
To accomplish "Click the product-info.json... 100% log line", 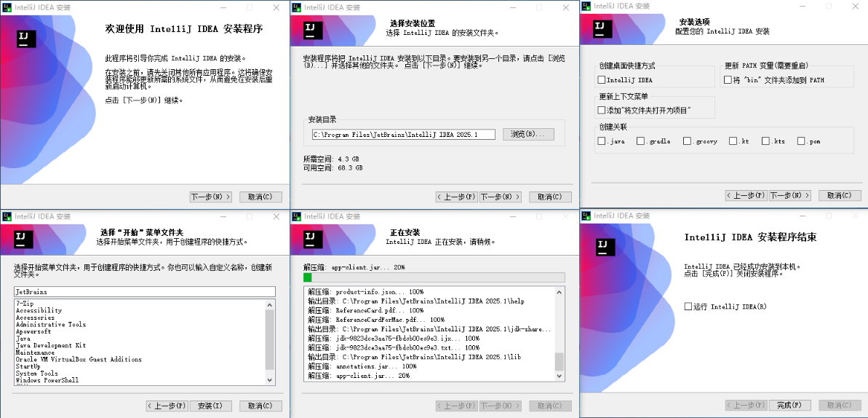I will (x=366, y=291).
